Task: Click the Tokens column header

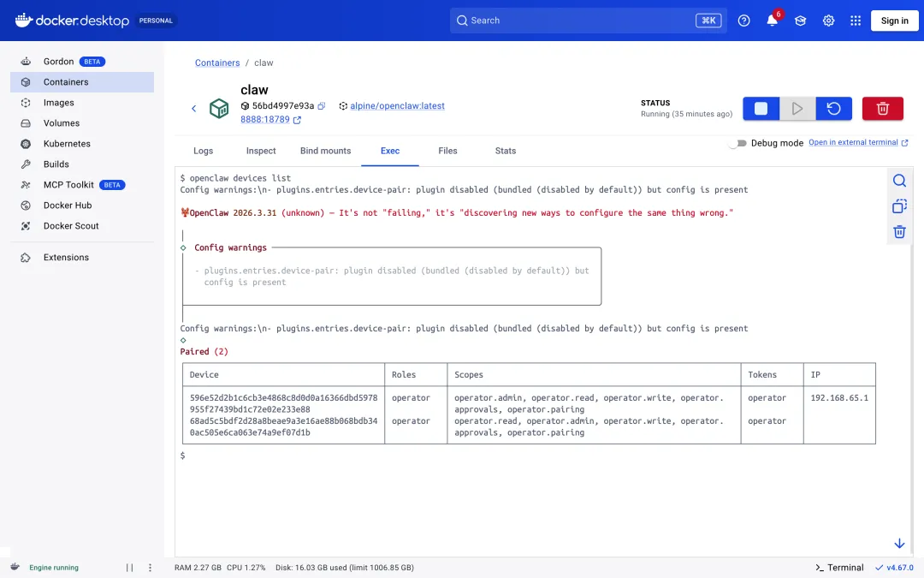Action: click(762, 375)
